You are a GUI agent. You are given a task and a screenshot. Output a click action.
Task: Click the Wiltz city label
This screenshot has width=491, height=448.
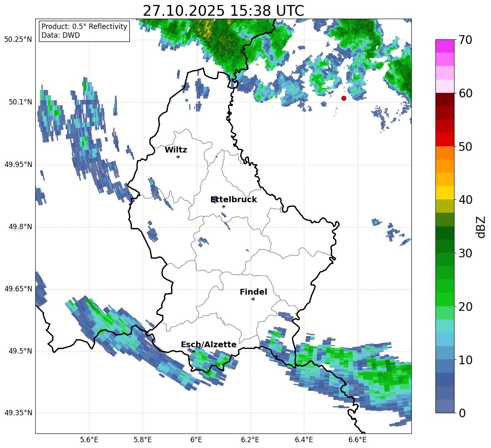pos(176,150)
